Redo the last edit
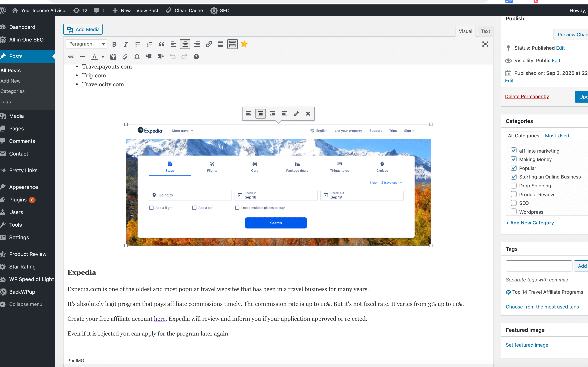The width and height of the screenshot is (588, 367). point(184,57)
